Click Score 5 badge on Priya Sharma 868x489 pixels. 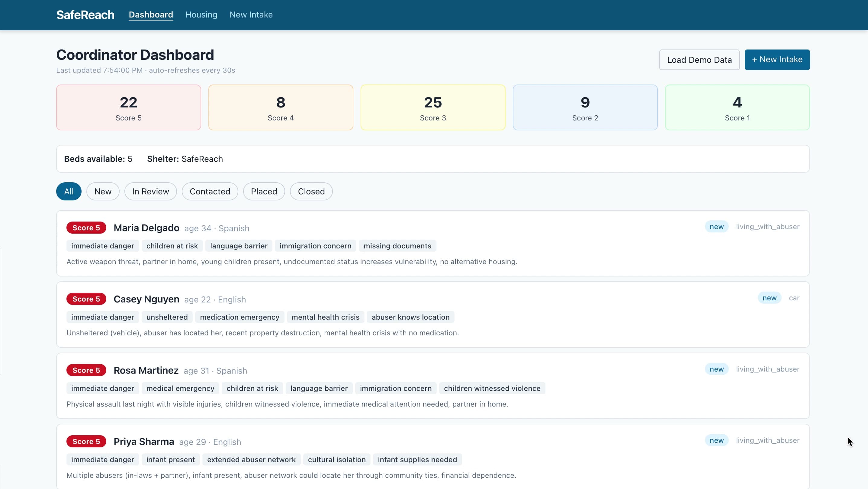[86, 442]
